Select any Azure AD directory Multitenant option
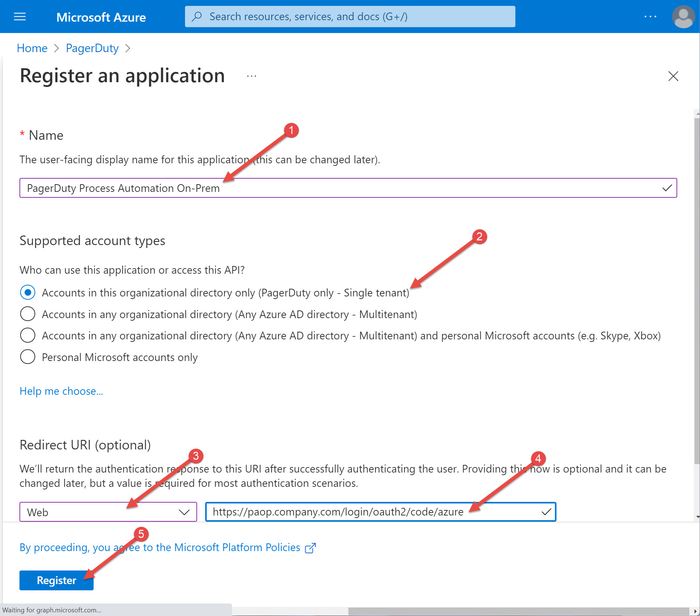The image size is (700, 616). (28, 314)
